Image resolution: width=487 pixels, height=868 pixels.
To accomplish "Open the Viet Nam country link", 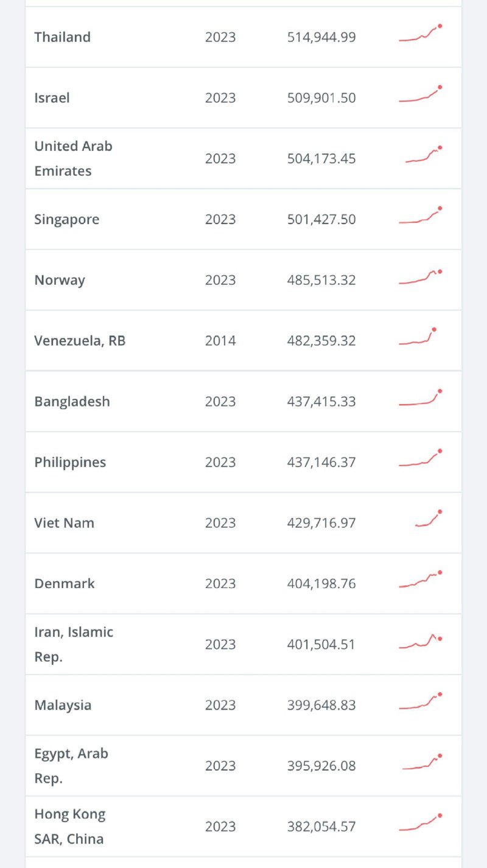I will (65, 523).
